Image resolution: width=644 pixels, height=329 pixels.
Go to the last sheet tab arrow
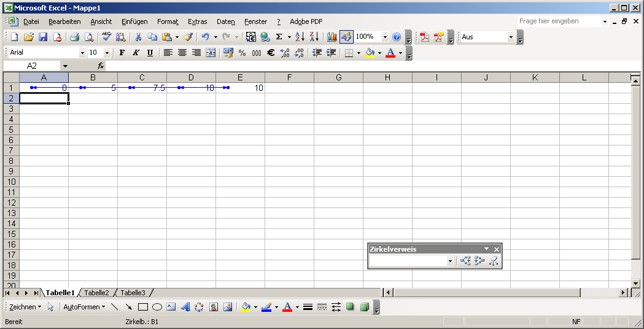click(x=36, y=293)
